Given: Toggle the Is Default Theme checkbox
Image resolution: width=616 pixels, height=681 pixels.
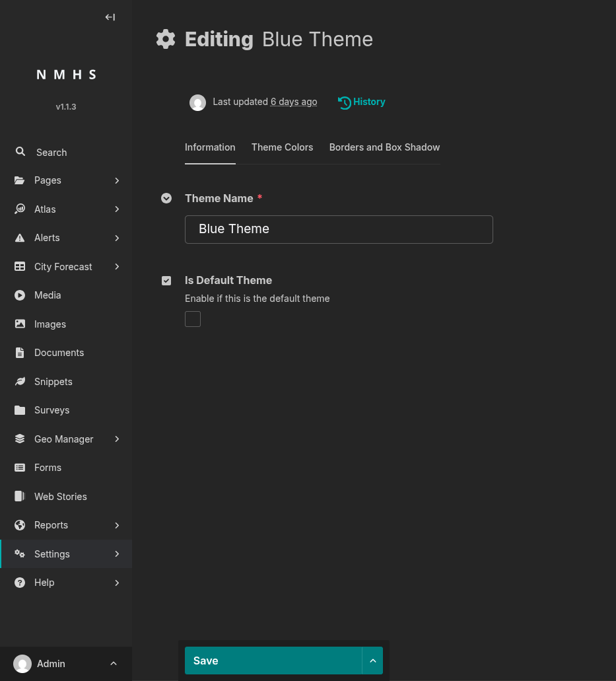Looking at the screenshot, I should click(x=193, y=319).
